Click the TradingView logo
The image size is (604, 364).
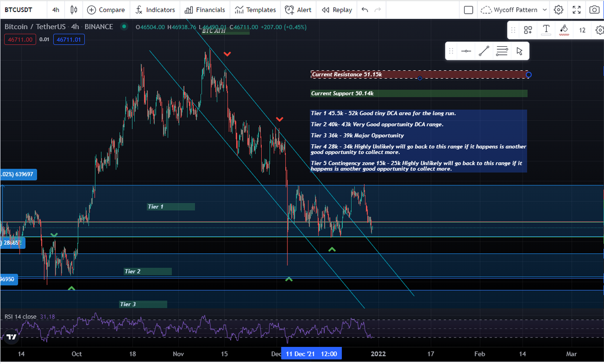12,337
